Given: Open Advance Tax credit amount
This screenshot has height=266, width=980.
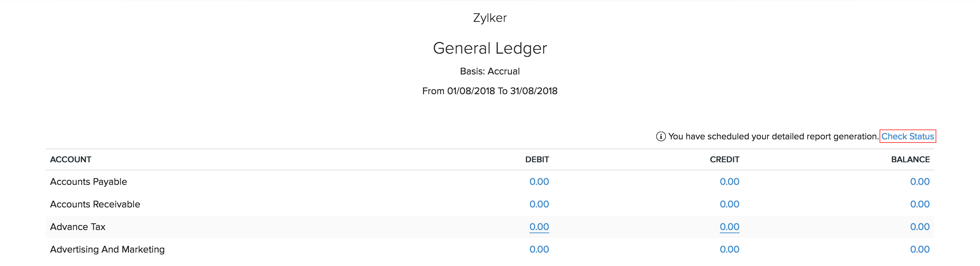Looking at the screenshot, I should coord(729,227).
